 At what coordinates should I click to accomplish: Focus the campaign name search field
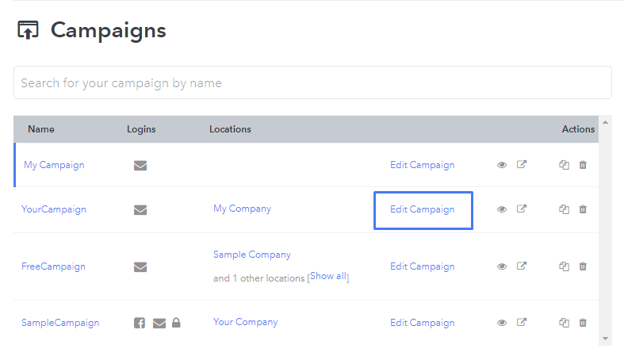tap(312, 82)
